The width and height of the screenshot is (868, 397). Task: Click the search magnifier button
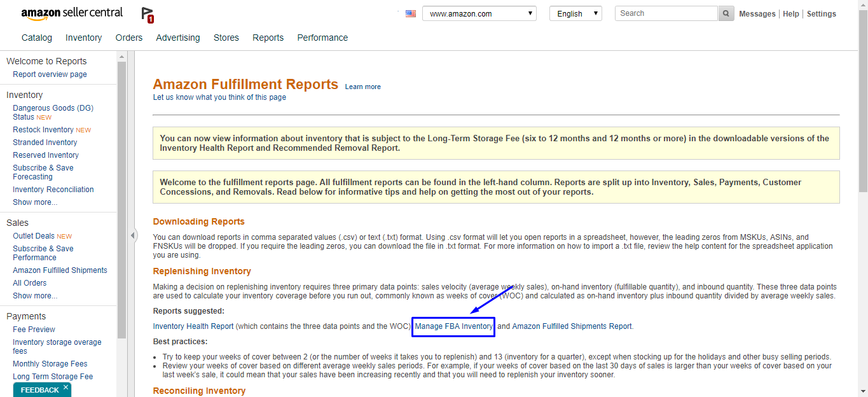(726, 13)
